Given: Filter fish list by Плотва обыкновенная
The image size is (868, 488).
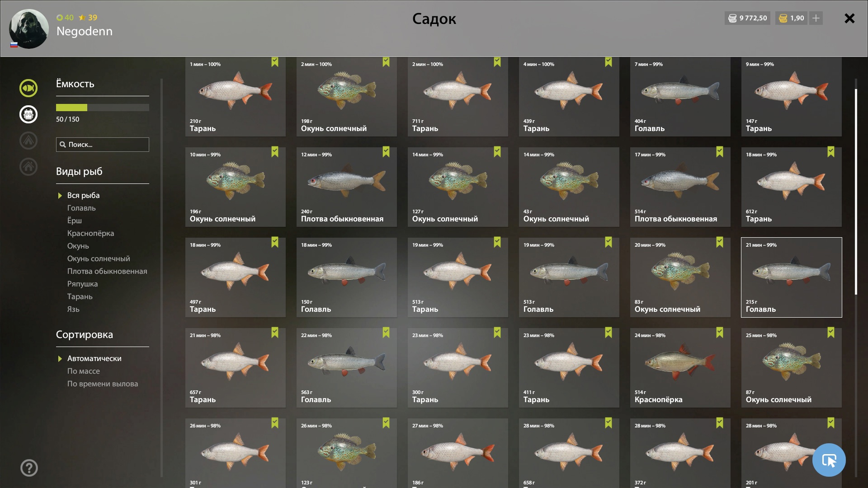Looking at the screenshot, I should pos(107,271).
